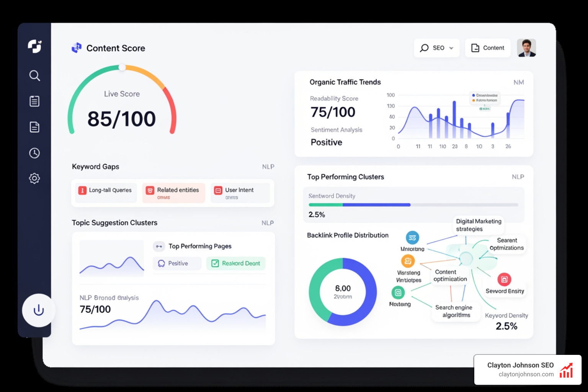
Task: Click the Related entities badge icon
Action: [x=150, y=190]
